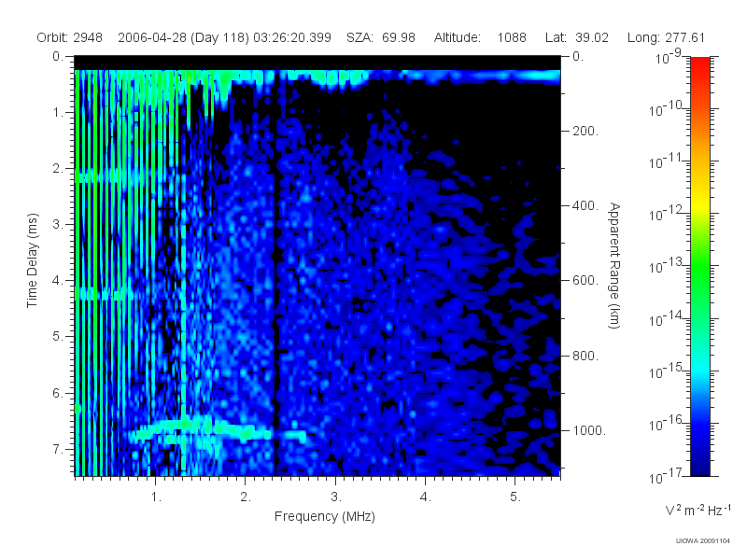Click the '1000.' apparent range tick label
747x560 pixels.
pos(589,430)
